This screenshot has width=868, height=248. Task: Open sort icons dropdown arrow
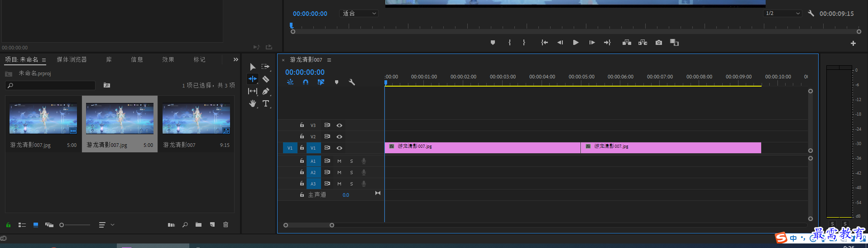click(x=113, y=224)
